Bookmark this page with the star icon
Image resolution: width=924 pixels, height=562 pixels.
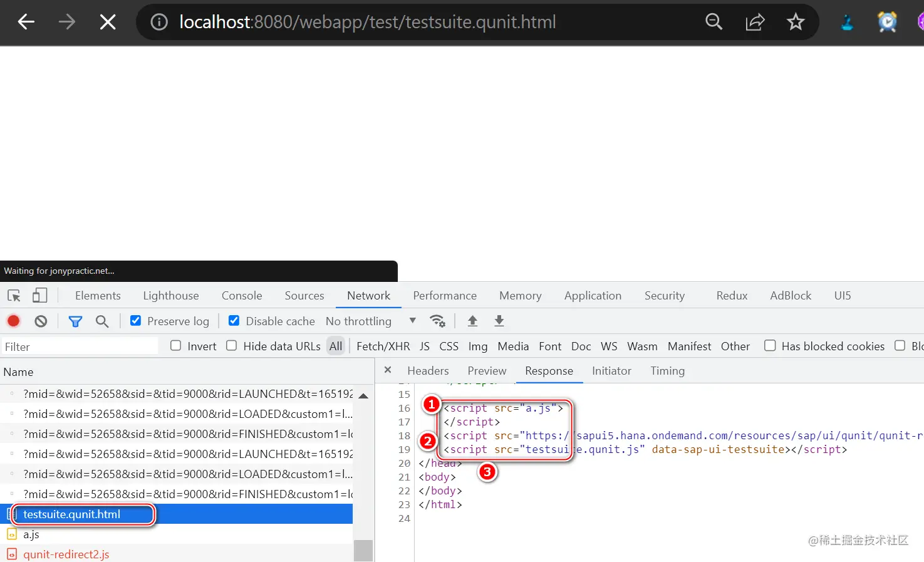(796, 22)
